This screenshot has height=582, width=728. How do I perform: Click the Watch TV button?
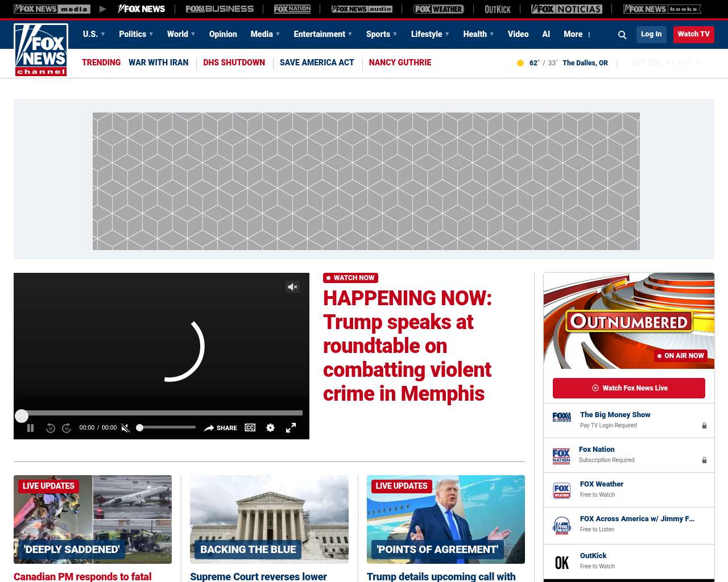[x=693, y=34]
